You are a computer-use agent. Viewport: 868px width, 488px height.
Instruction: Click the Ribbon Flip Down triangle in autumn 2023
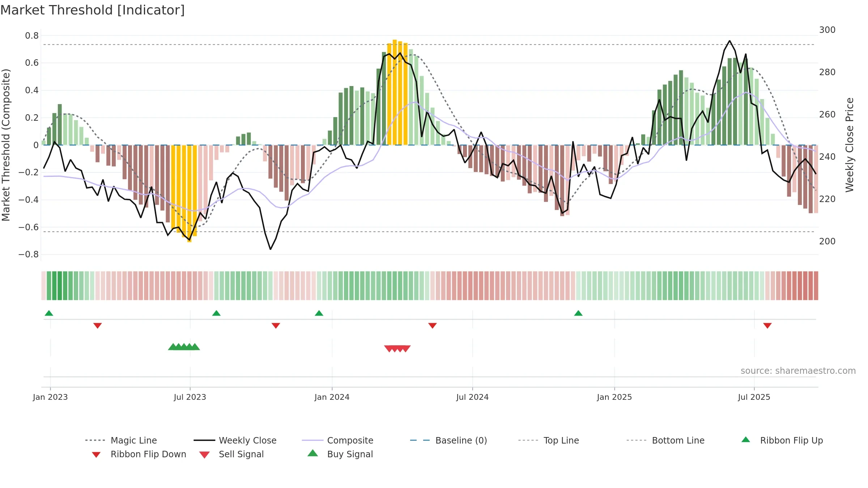[276, 326]
